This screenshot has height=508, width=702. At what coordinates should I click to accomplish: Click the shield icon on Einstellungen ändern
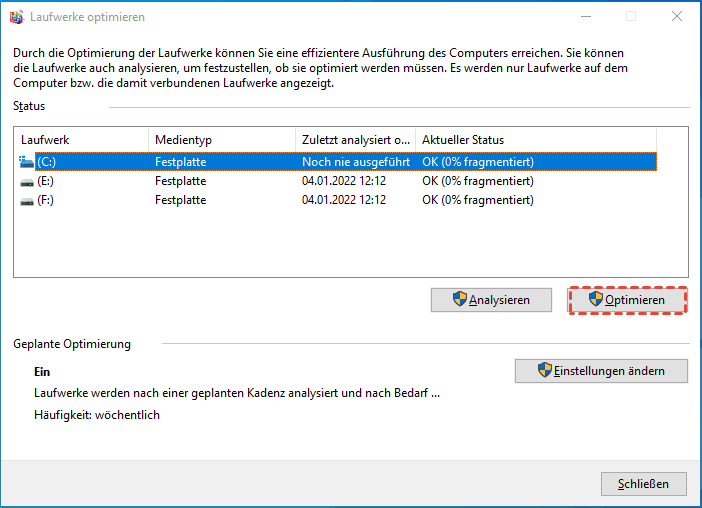click(545, 371)
